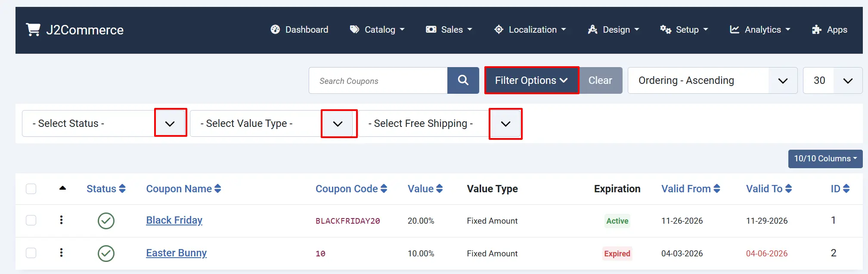Click the Filter Options button
The image size is (868, 274).
coord(531,80)
